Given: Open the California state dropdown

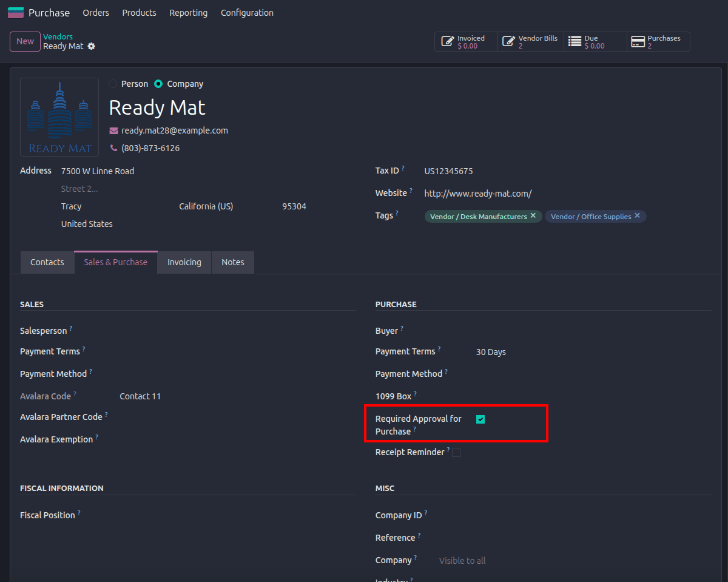Looking at the screenshot, I should point(225,206).
